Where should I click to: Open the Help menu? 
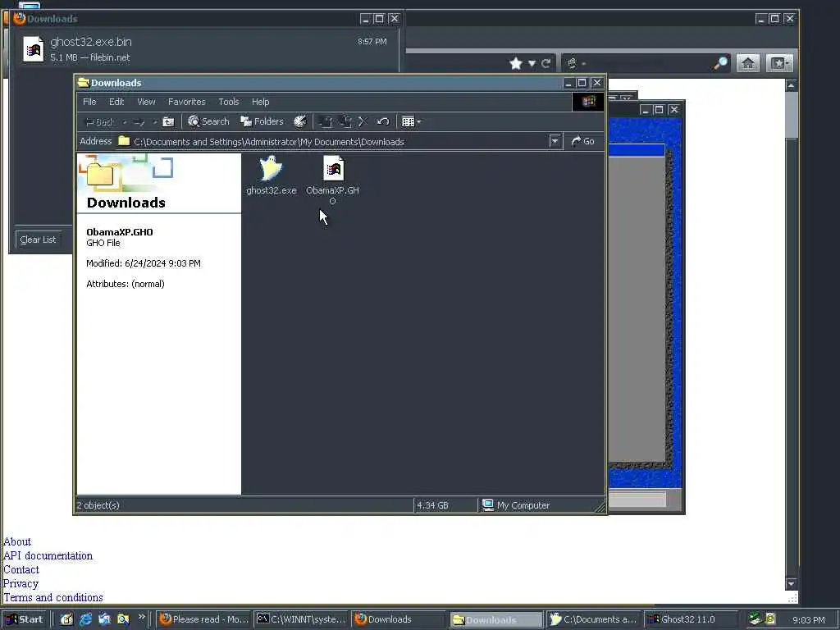pos(260,102)
